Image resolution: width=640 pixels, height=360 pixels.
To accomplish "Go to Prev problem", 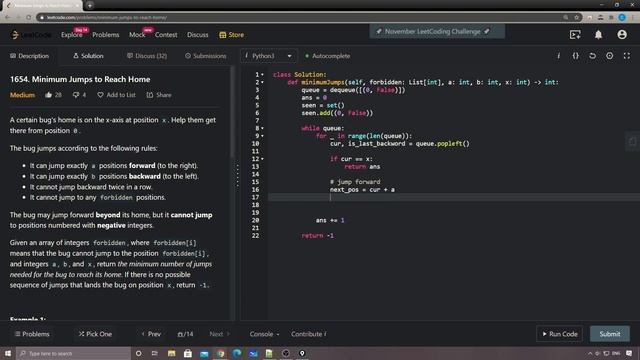I will click(x=151, y=334).
